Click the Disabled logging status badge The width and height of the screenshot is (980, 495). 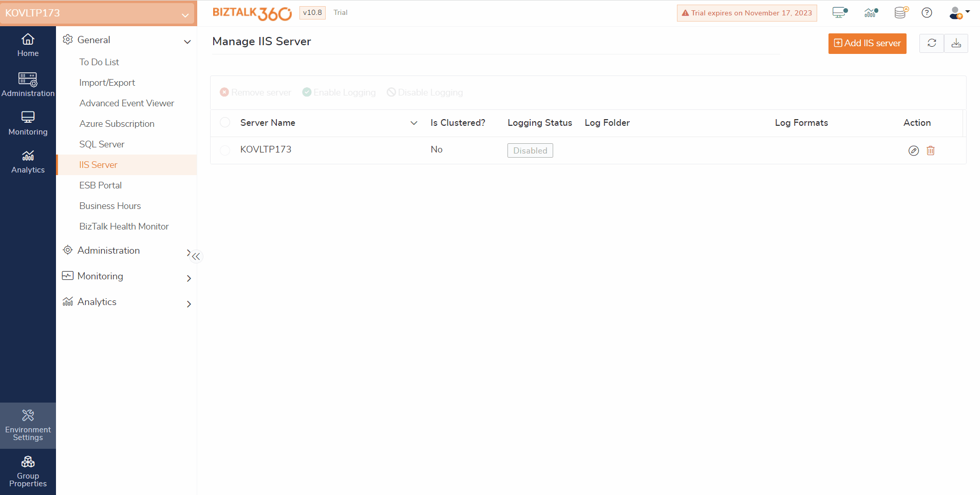click(x=530, y=150)
